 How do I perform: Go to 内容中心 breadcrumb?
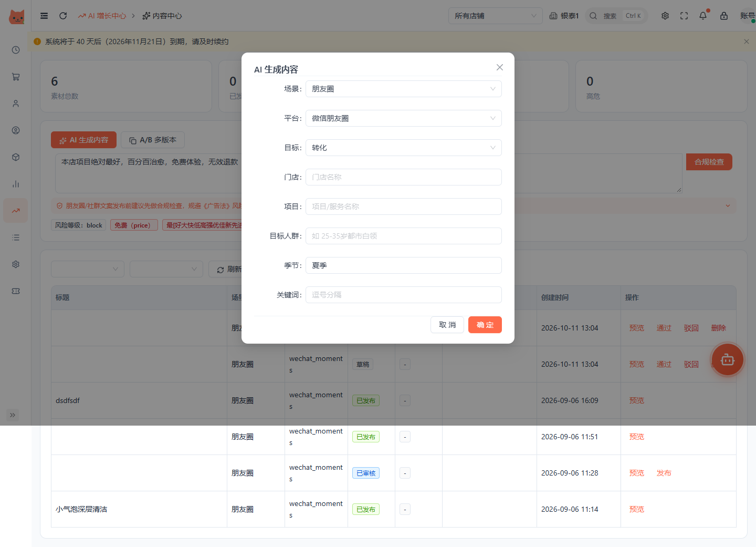point(162,16)
